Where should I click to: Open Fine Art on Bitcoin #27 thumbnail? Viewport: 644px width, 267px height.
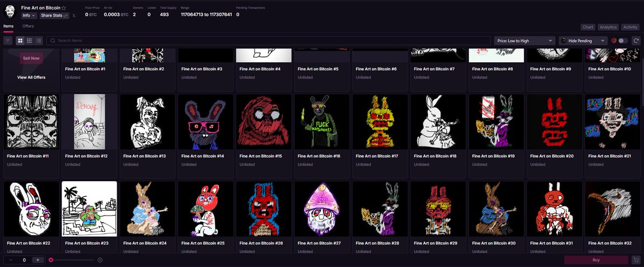coord(322,209)
